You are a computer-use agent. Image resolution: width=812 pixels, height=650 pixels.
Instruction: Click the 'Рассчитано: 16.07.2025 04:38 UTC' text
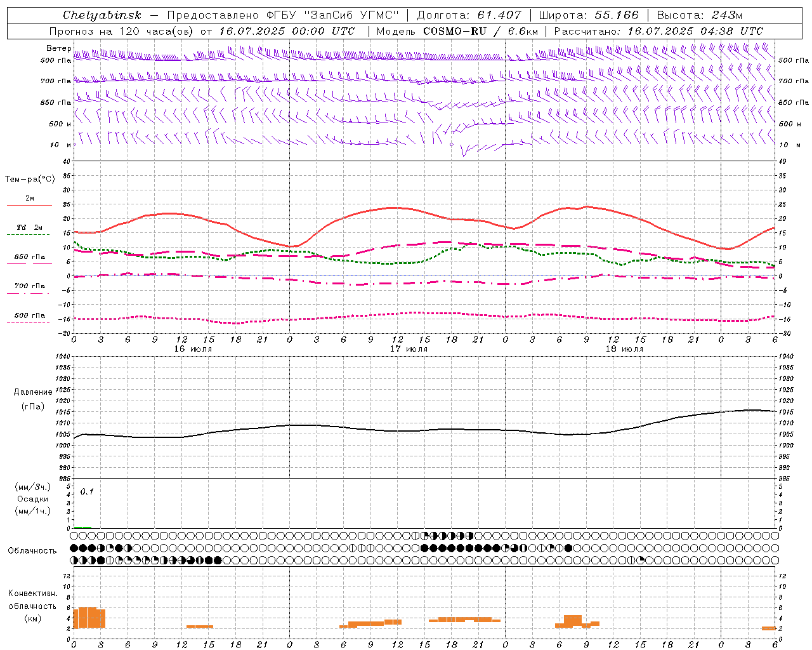(658, 31)
